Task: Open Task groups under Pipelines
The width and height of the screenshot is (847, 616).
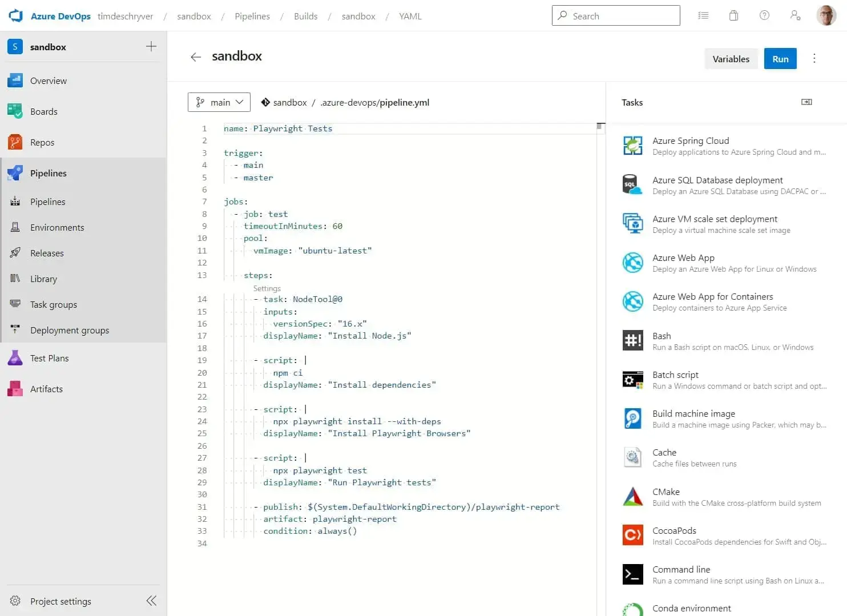Action: pyautogui.click(x=83, y=304)
